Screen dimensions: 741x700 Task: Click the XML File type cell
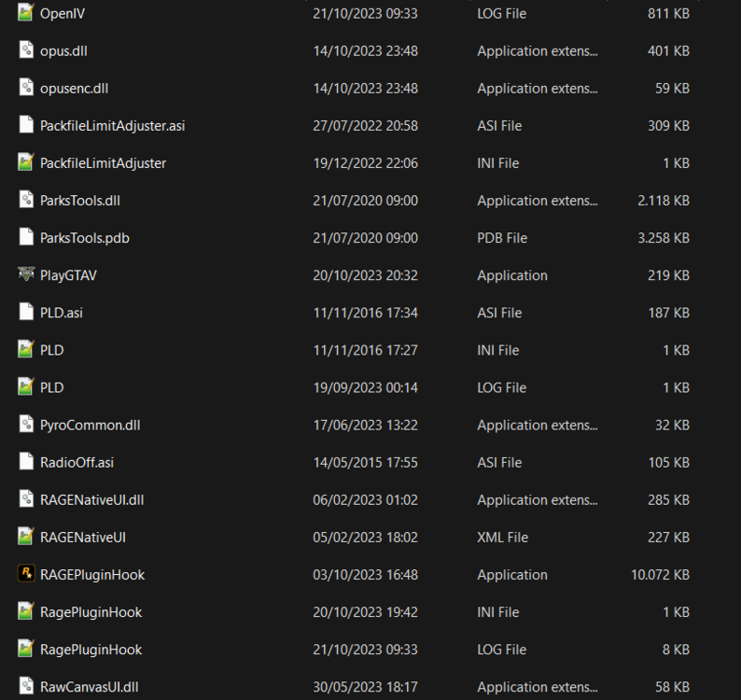(x=502, y=538)
